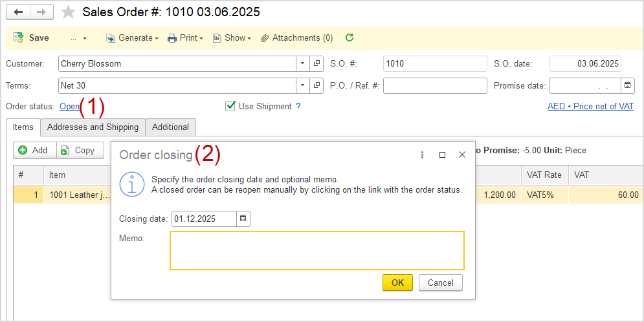Confirm order closing with OK
This screenshot has height=322, width=644.
tap(397, 283)
